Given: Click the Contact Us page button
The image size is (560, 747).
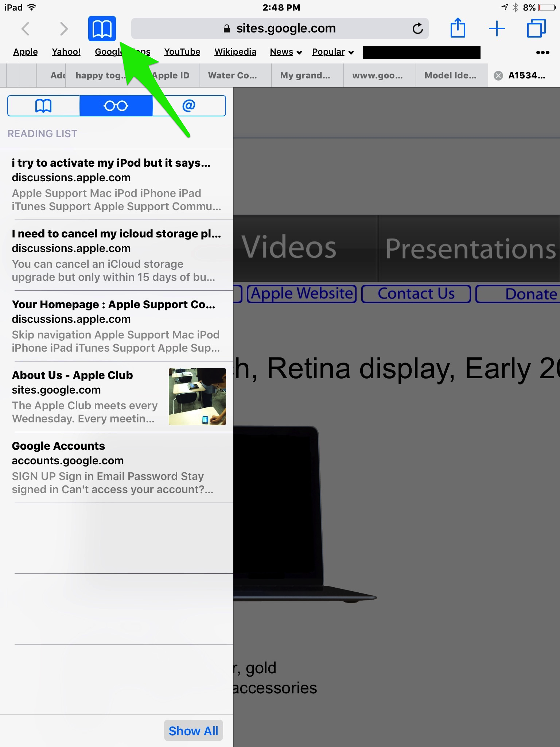Looking at the screenshot, I should pos(416,294).
